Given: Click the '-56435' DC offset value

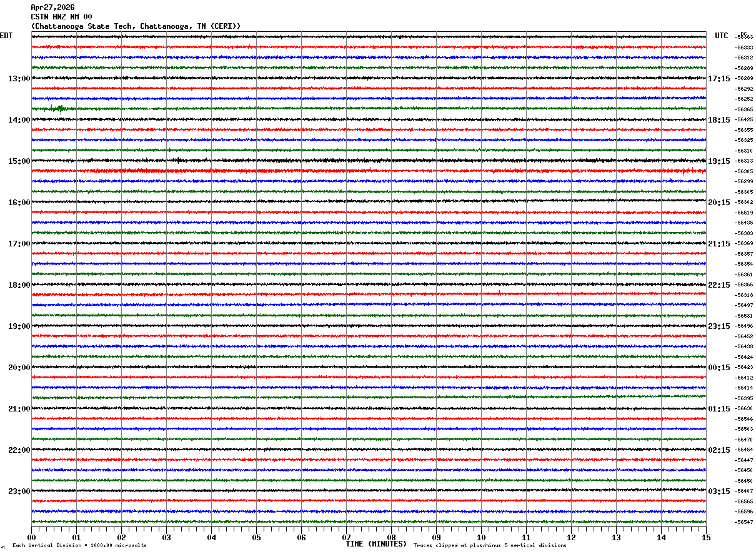Looking at the screenshot, I should (744, 223).
